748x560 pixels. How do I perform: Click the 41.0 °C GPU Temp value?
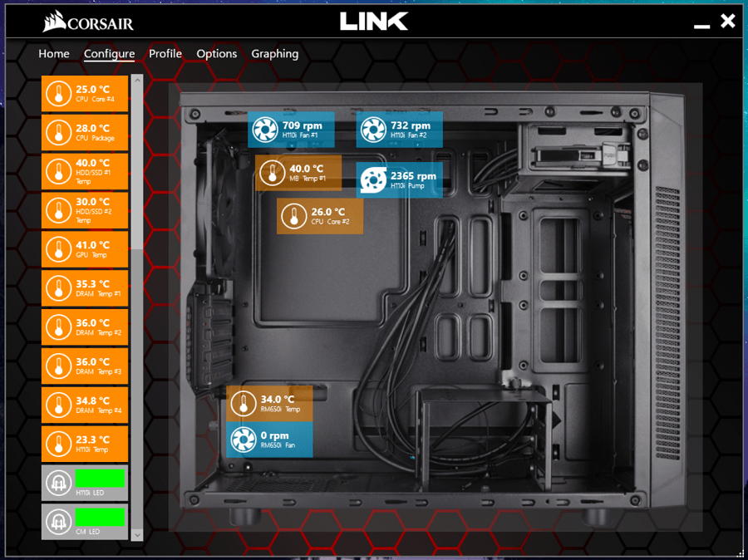pyautogui.click(x=92, y=245)
